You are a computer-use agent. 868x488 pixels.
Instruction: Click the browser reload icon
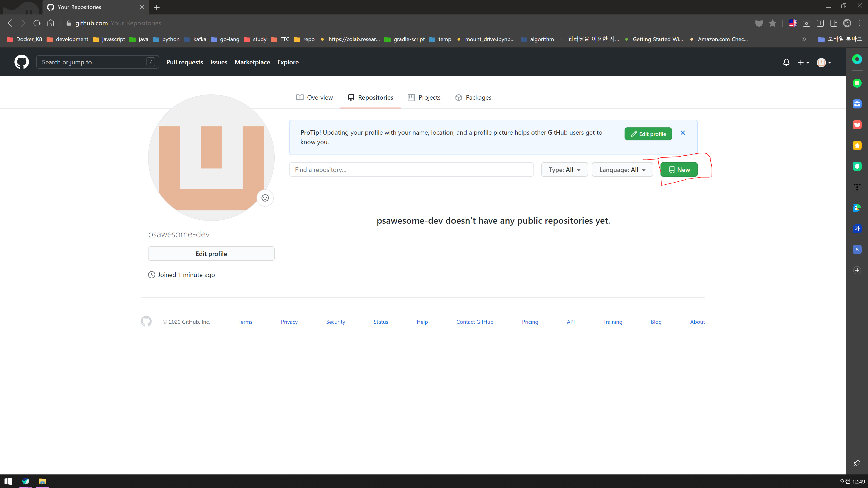tap(37, 23)
